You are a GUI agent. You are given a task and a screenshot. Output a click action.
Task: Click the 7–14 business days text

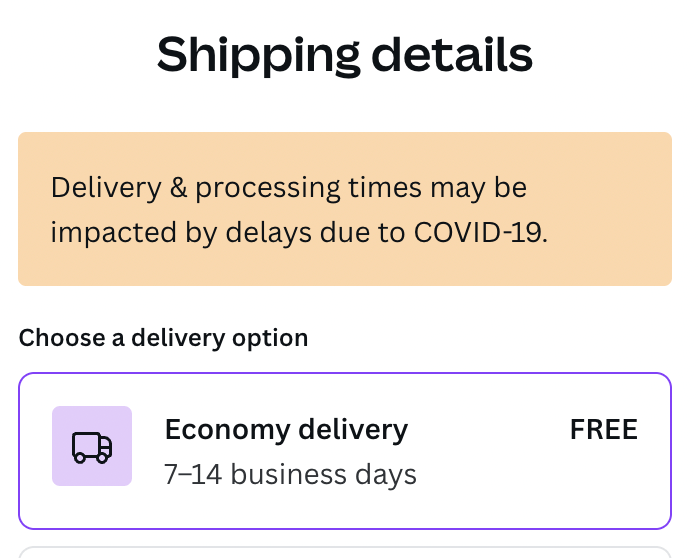point(290,474)
